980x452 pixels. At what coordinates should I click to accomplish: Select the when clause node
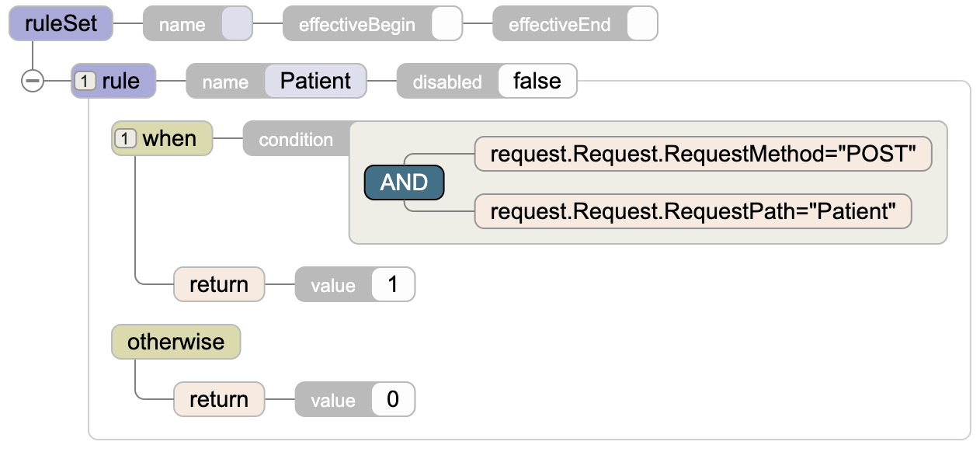(169, 138)
